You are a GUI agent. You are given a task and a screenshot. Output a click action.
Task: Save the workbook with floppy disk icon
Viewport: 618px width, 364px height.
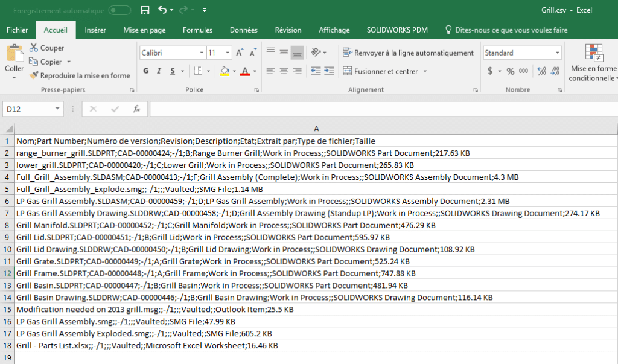point(145,10)
